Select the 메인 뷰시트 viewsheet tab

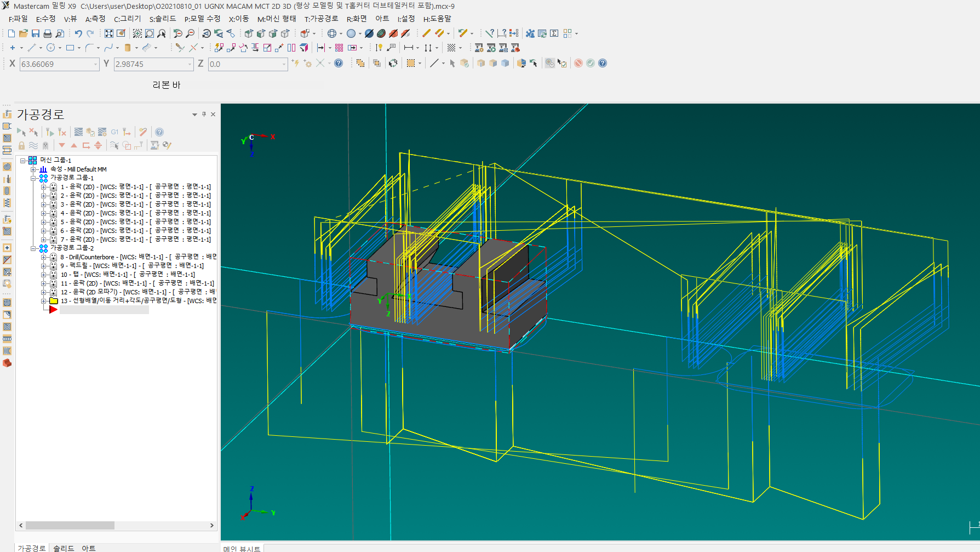pos(242,549)
